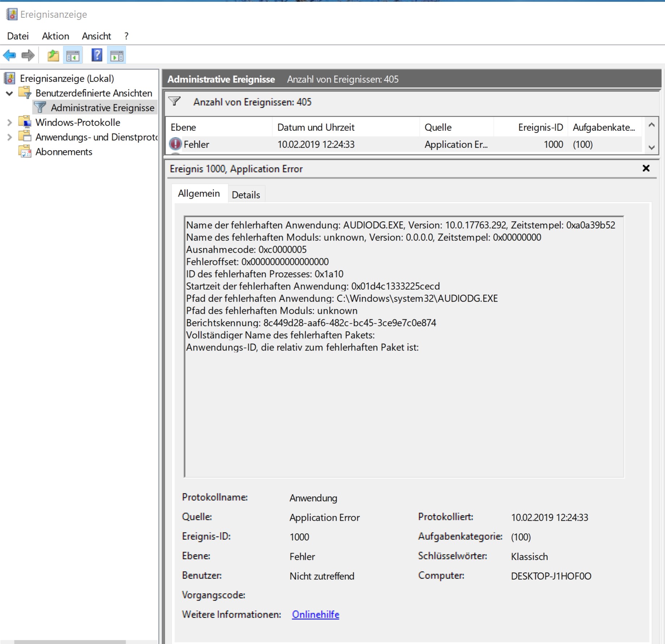Click the folder up-level toolbar icon

53,55
